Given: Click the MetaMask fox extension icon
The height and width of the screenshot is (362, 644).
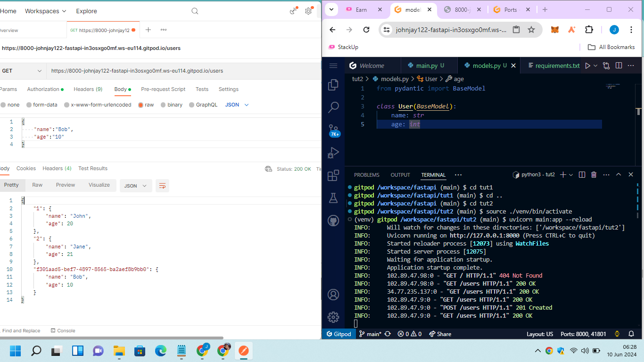Looking at the screenshot, I should point(555,30).
